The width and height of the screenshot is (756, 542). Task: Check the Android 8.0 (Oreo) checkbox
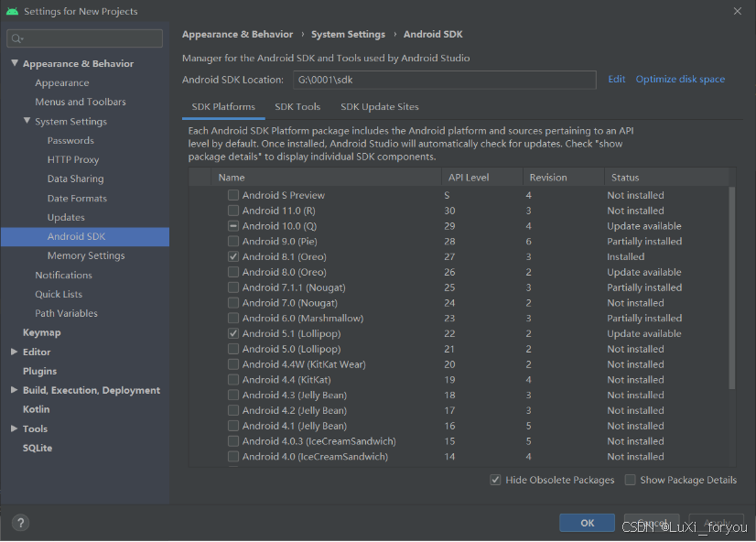233,272
